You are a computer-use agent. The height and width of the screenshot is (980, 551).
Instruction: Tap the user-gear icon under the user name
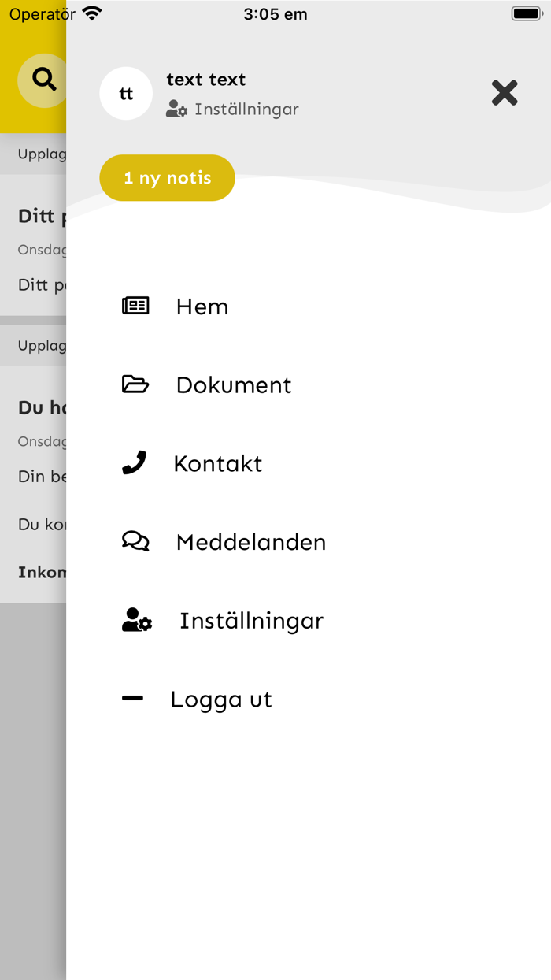tap(176, 110)
